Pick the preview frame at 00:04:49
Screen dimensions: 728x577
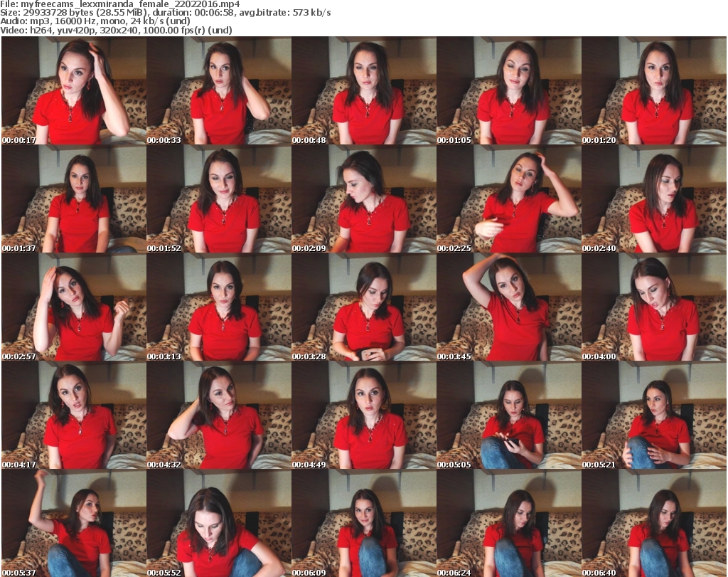pos(364,415)
